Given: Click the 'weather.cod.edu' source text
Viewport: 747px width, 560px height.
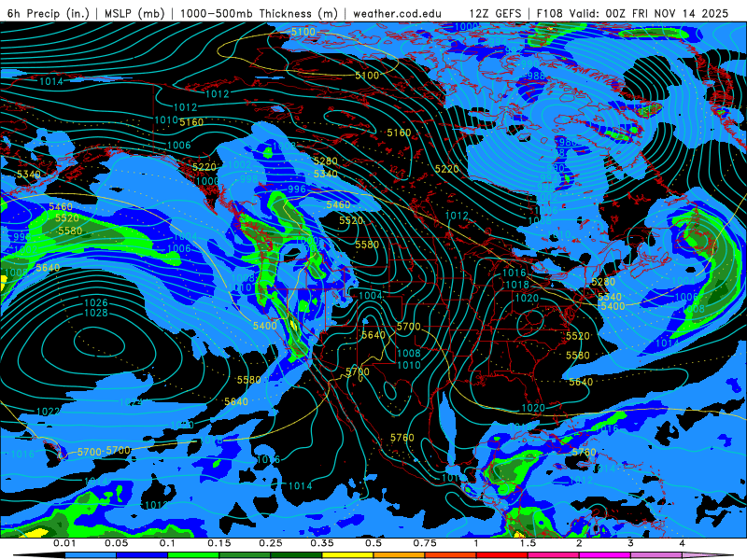Looking at the screenshot, I should (397, 13).
